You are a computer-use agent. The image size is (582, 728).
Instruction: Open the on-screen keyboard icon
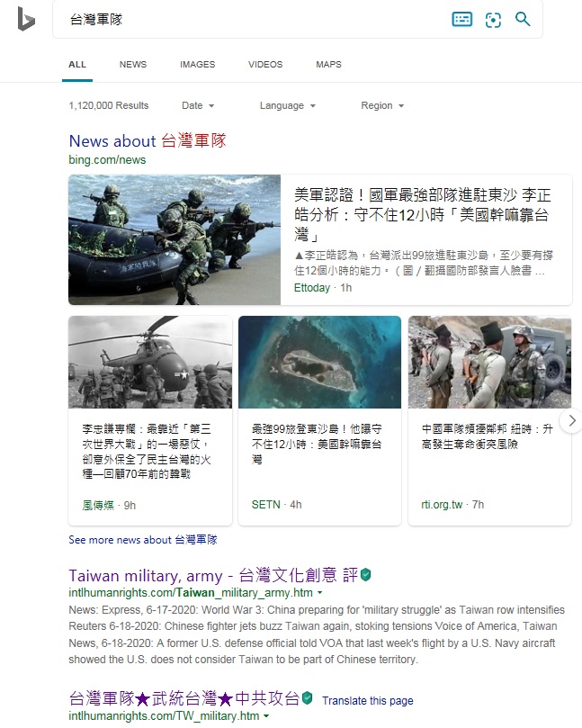[x=461, y=19]
